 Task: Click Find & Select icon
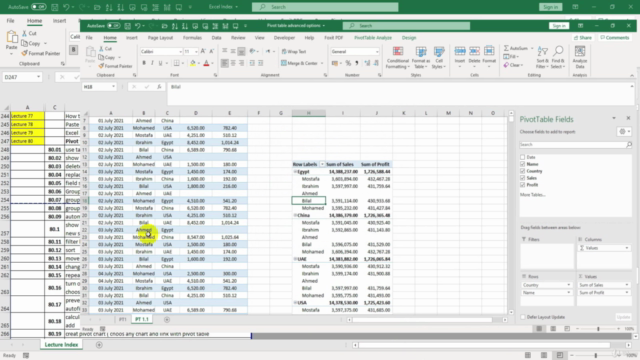tap(558, 58)
